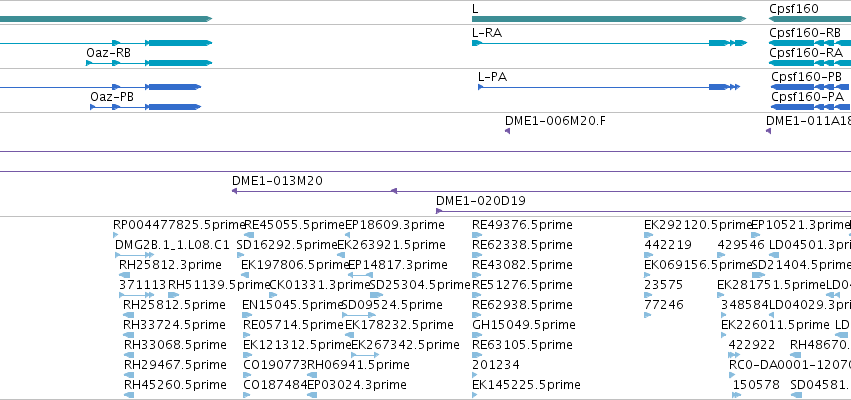The height and width of the screenshot is (400, 851).
Task: Click the L-RA transcript feature
Action: (609, 43)
